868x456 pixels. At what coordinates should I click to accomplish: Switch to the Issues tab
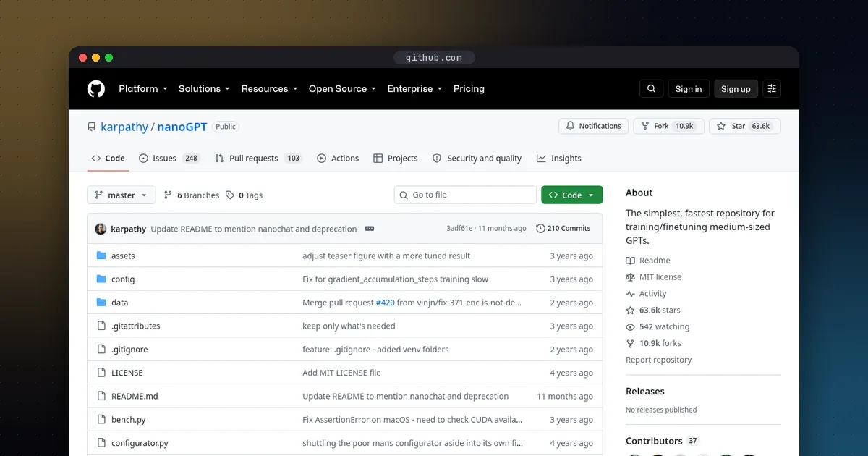170,159
